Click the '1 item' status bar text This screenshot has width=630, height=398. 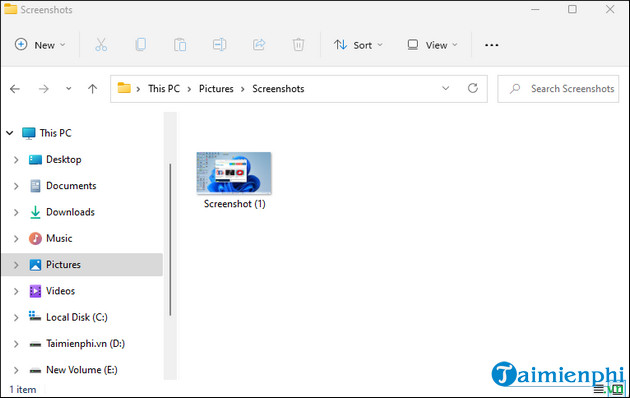click(x=22, y=390)
